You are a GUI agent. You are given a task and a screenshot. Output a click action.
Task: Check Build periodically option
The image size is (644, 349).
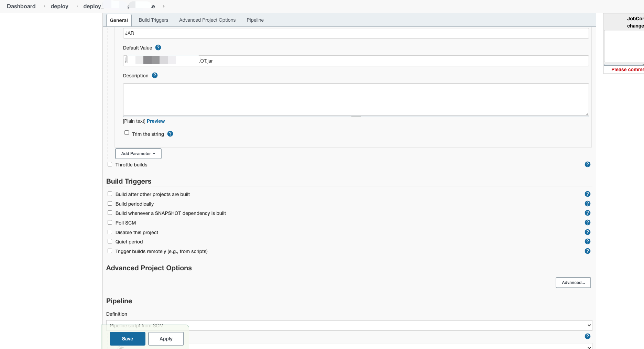point(110,204)
